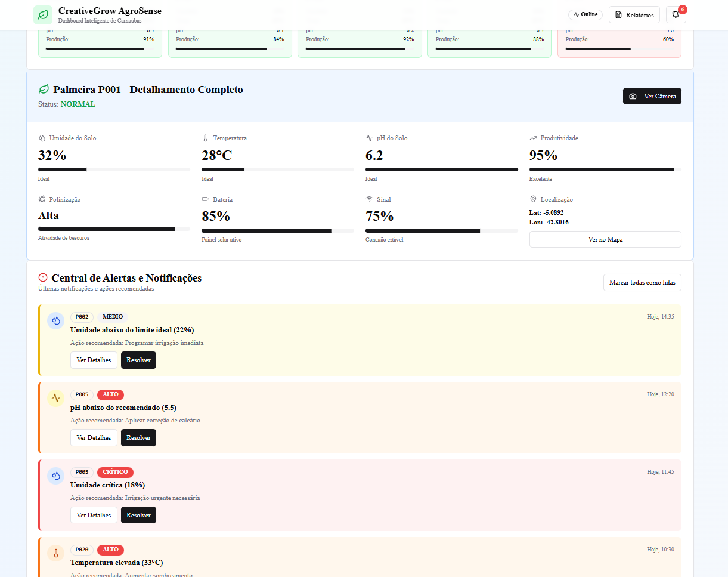728x577 pixels.
Task: Click the Umidade do Solo progress bar
Action: (114, 169)
